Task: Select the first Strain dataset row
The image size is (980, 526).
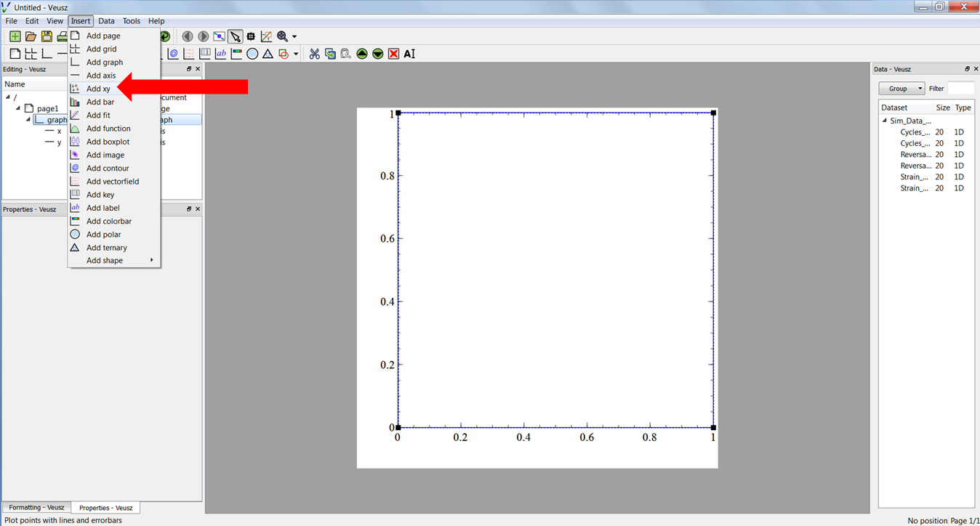Action: (914, 177)
